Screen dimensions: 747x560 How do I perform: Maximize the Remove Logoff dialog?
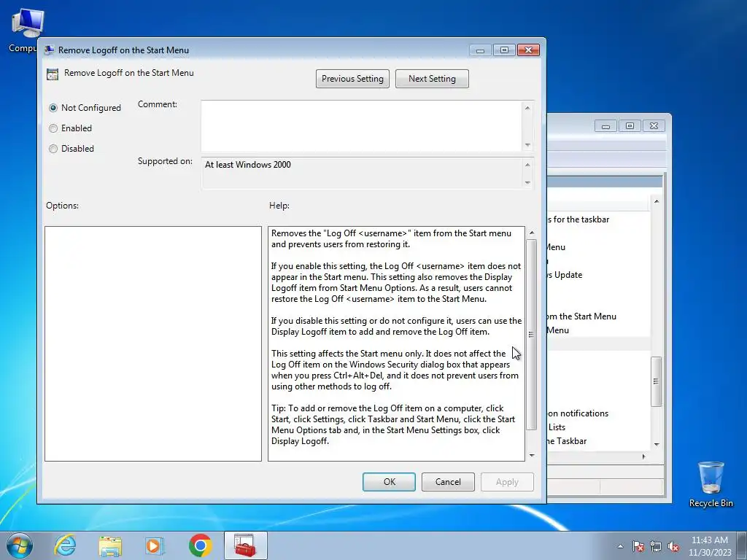point(504,50)
